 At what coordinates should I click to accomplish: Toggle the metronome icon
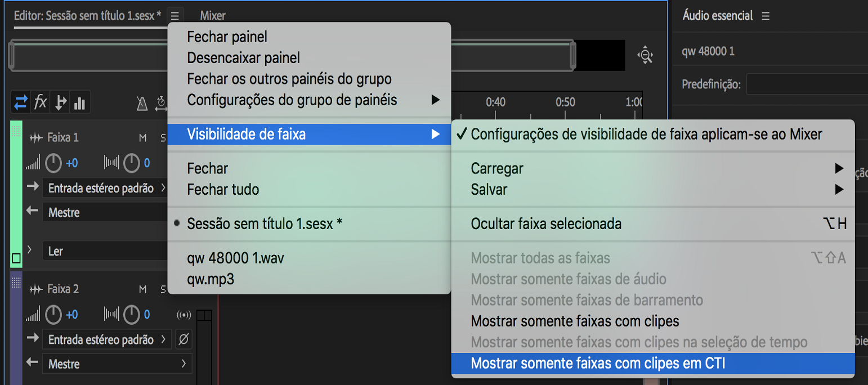point(142,104)
